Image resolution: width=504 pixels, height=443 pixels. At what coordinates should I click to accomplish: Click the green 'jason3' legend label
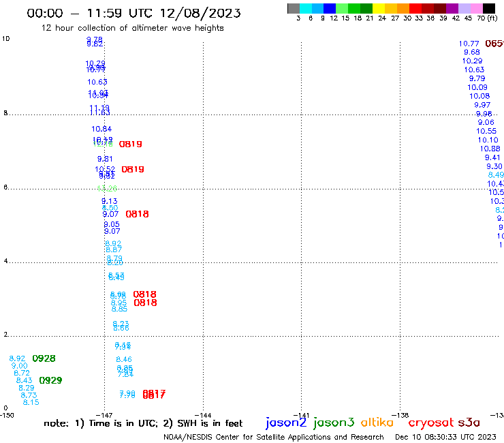point(334,423)
